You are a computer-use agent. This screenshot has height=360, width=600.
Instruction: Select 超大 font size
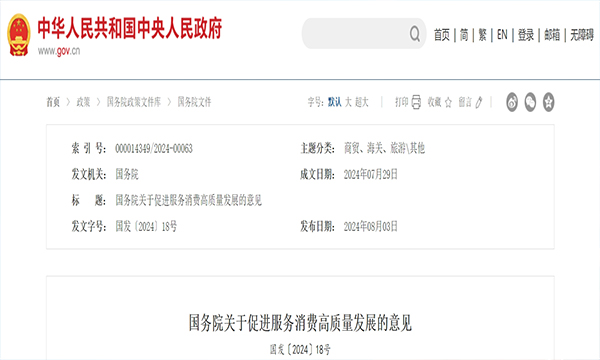[x=362, y=102]
